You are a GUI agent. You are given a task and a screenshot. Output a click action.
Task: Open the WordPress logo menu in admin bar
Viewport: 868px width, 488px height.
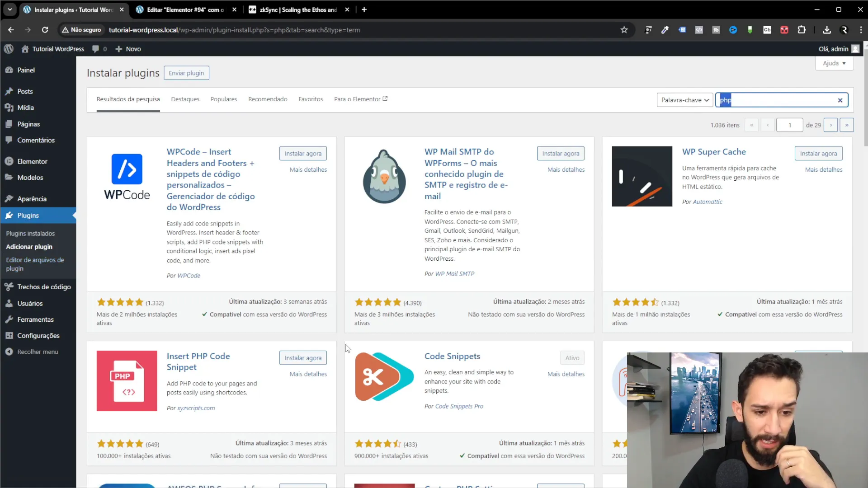pyautogui.click(x=9, y=49)
